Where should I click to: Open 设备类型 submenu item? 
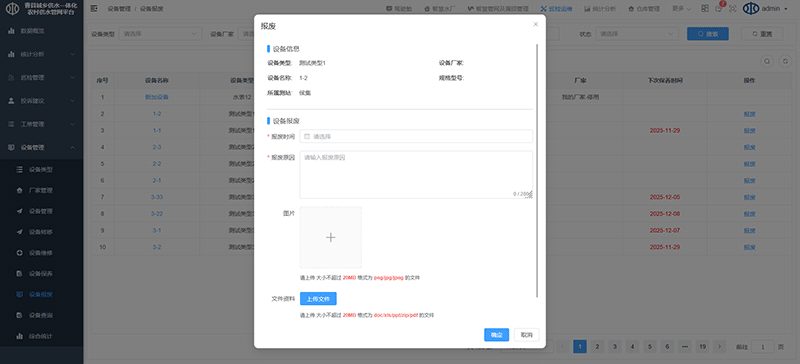41,169
